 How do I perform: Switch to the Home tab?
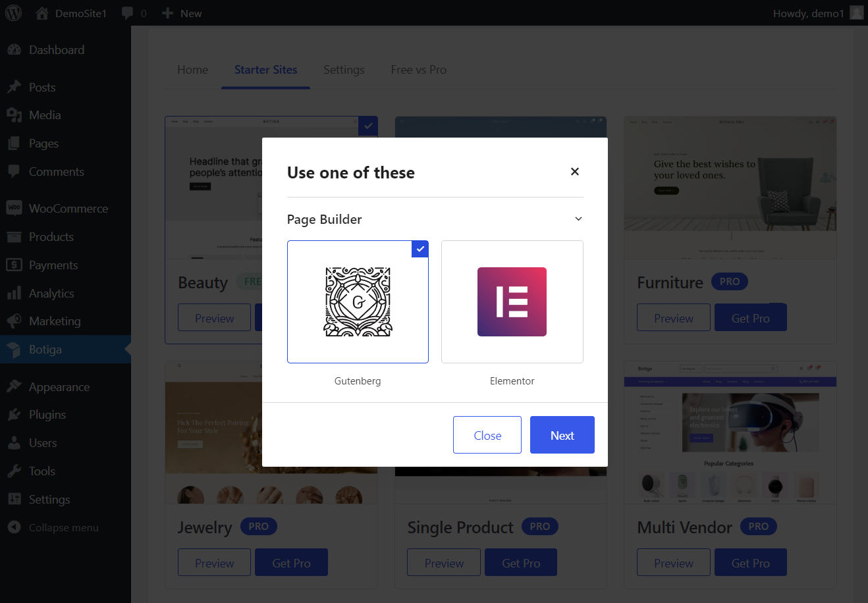pos(193,70)
